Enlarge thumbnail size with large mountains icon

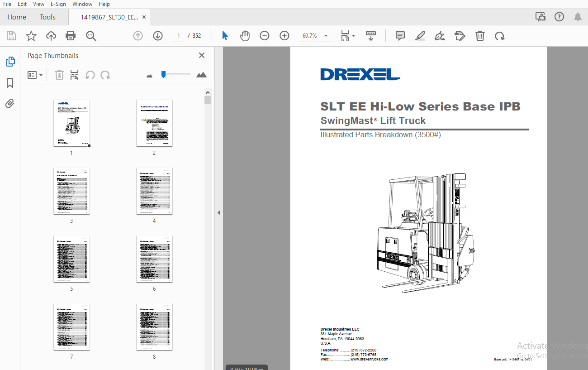pyautogui.click(x=201, y=75)
